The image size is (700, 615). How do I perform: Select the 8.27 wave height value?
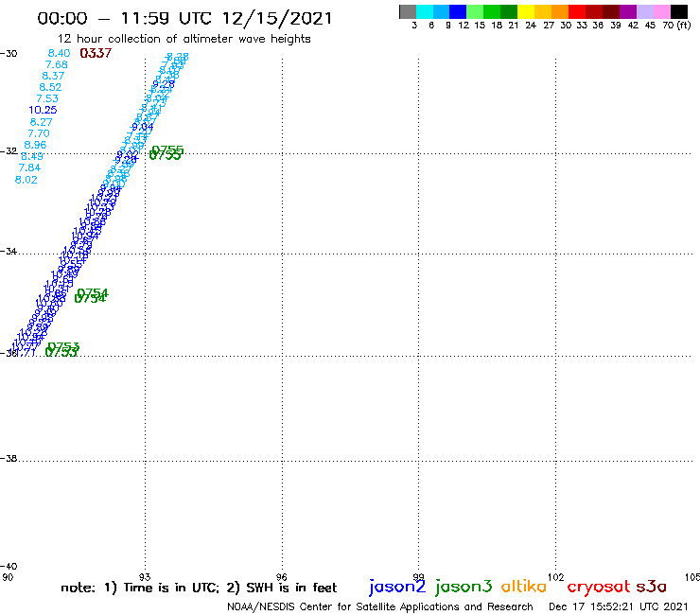[41, 122]
